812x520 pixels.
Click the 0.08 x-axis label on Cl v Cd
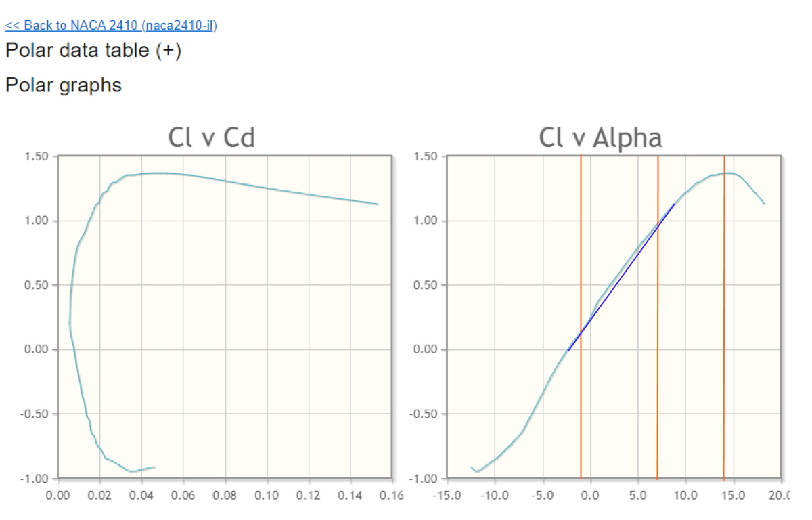coord(225,495)
